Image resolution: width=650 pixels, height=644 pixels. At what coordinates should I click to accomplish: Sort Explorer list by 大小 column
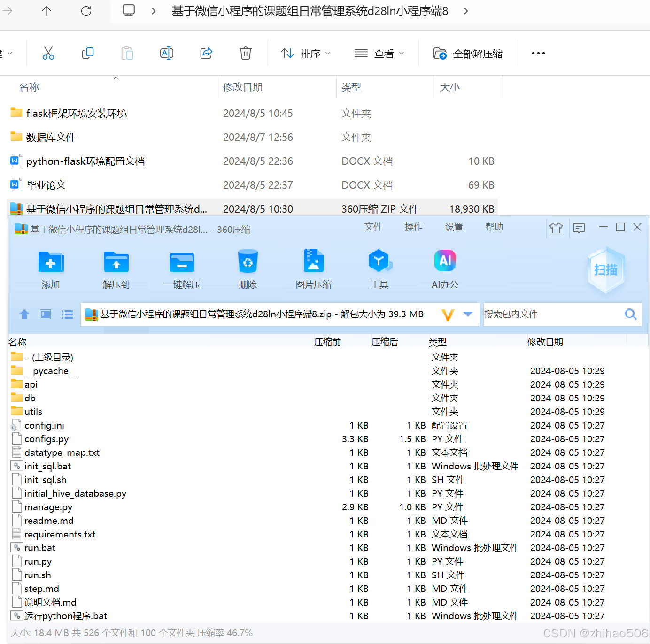pos(450,87)
